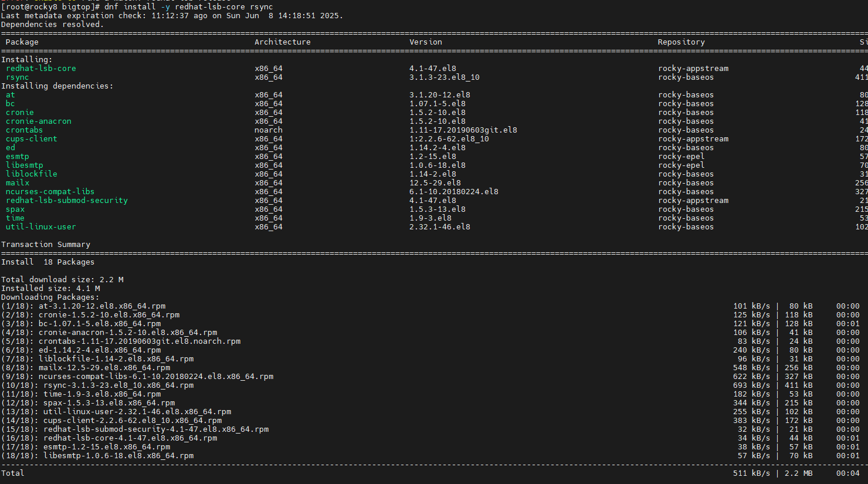868x484 pixels.
Task: Click 'rocky-appstream' repository of cups-client
Action: click(x=693, y=139)
